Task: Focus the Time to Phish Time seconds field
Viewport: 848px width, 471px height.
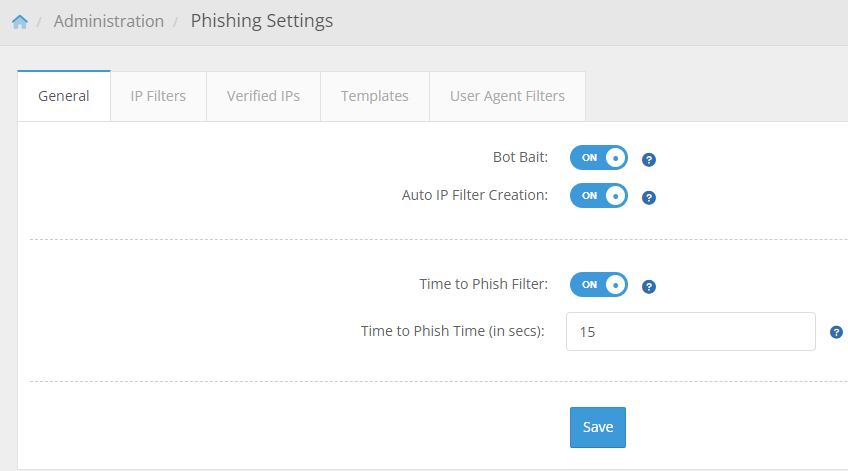Action: (691, 331)
